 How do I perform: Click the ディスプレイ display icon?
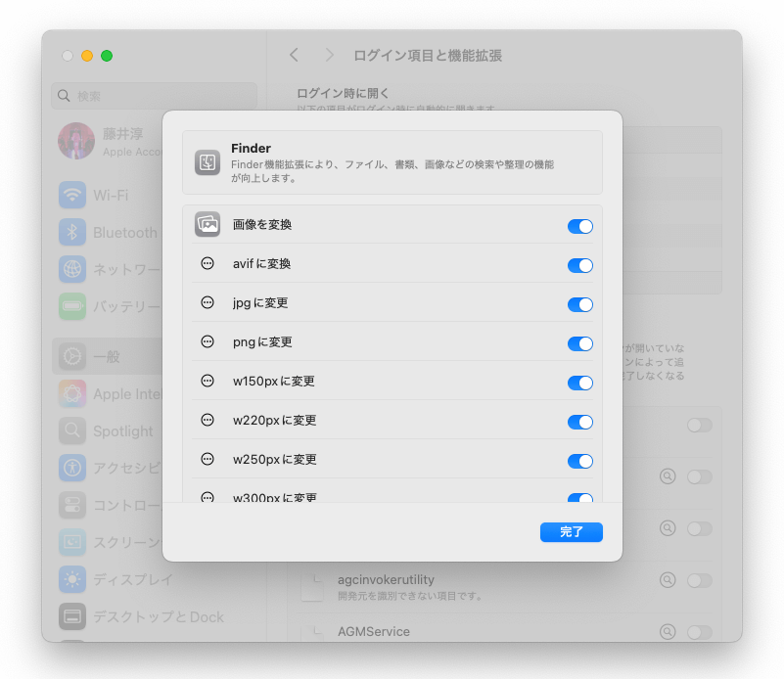(x=73, y=579)
